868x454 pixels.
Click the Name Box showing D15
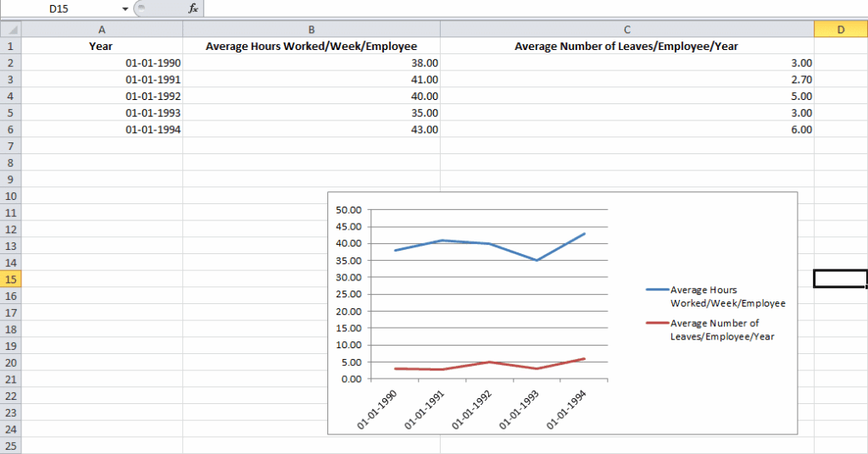59,8
